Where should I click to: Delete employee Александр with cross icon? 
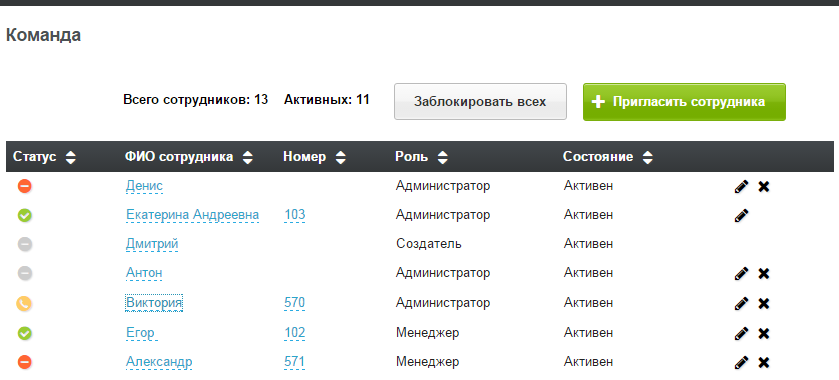point(764,362)
